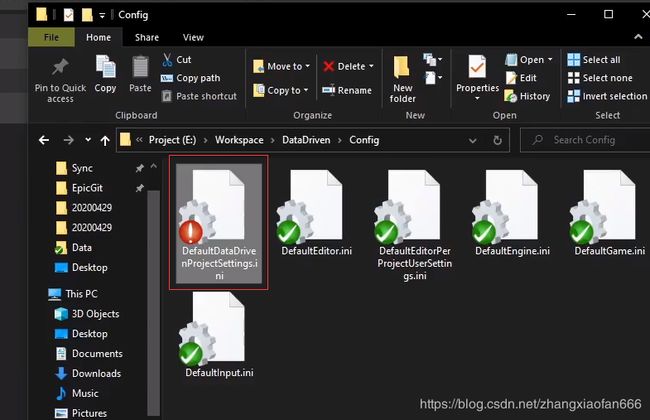
Task: Go up one folder level
Action: 105,140
